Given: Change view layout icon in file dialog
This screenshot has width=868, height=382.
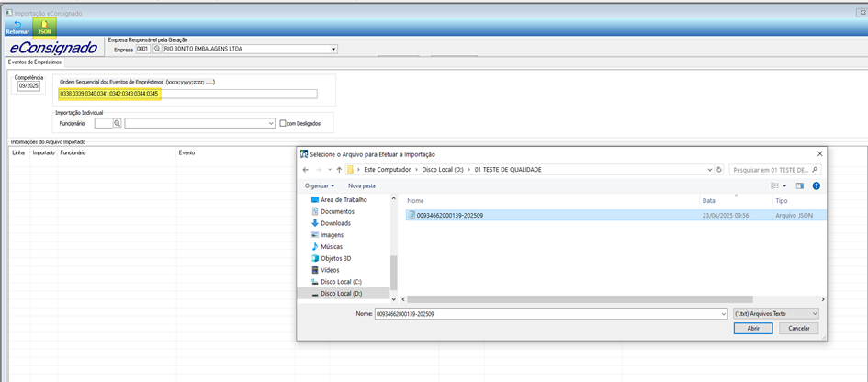Looking at the screenshot, I should point(775,186).
